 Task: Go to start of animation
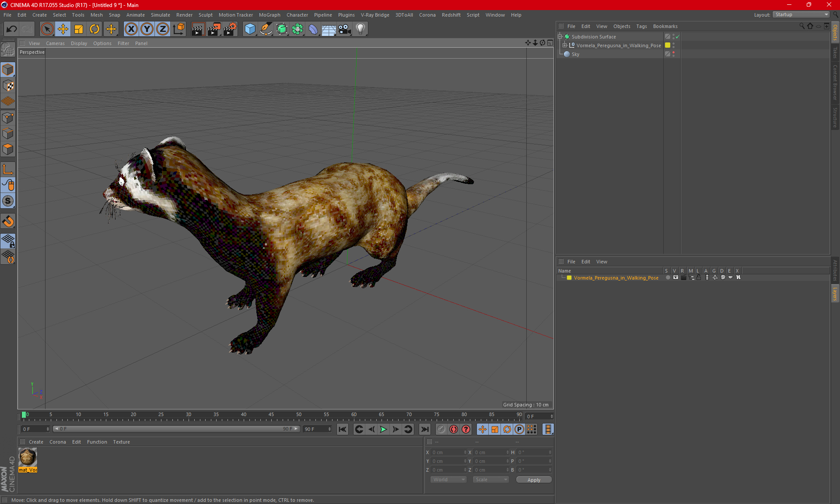pos(343,430)
